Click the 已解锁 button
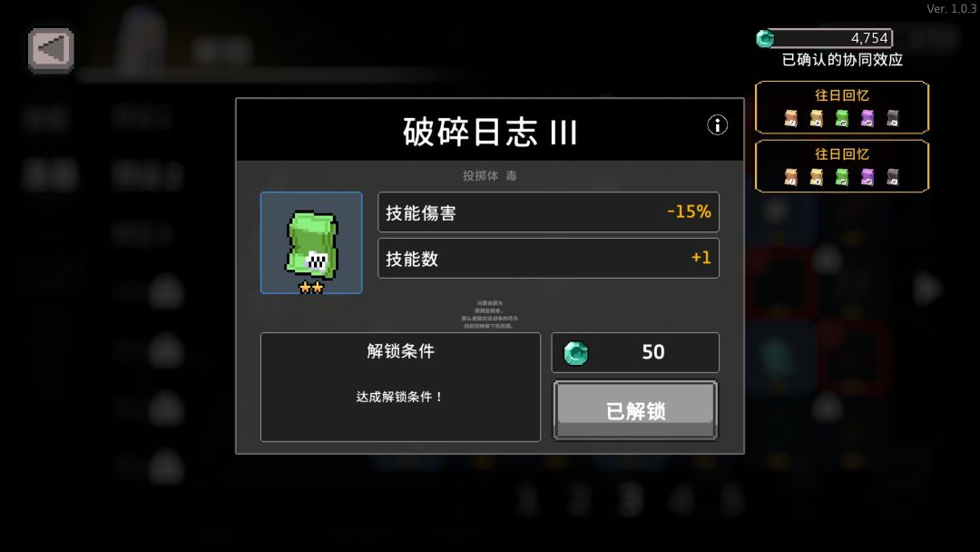Image resolution: width=980 pixels, height=552 pixels. [635, 410]
